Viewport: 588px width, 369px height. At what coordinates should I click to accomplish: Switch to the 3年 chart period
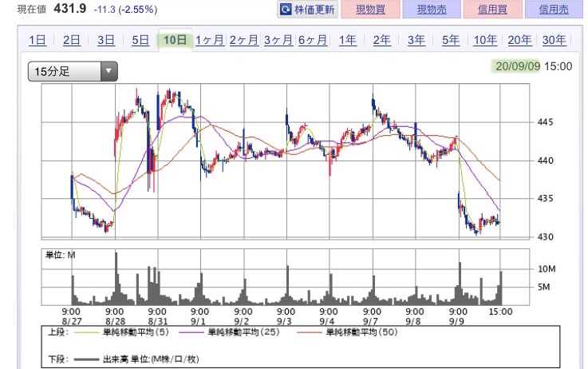coord(416,40)
